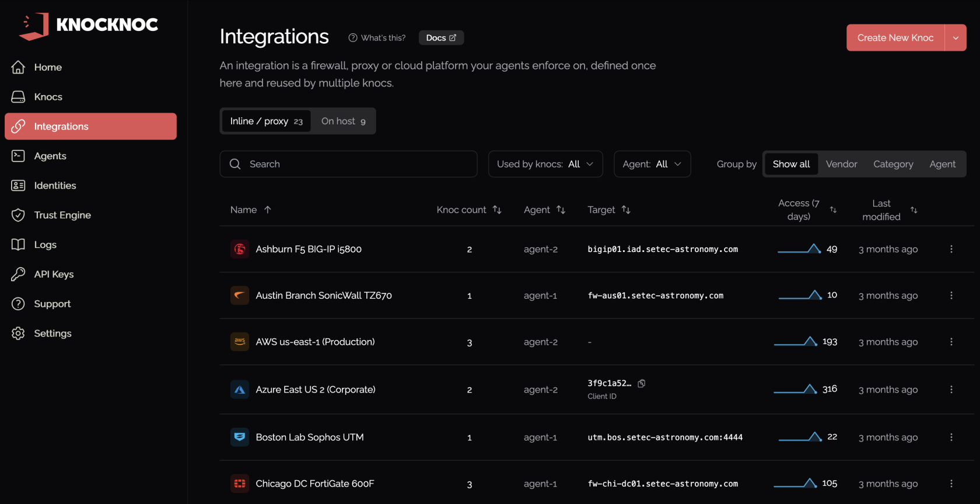Viewport: 980px width, 504px height.
Task: Group integrations by Category
Action: coord(893,164)
